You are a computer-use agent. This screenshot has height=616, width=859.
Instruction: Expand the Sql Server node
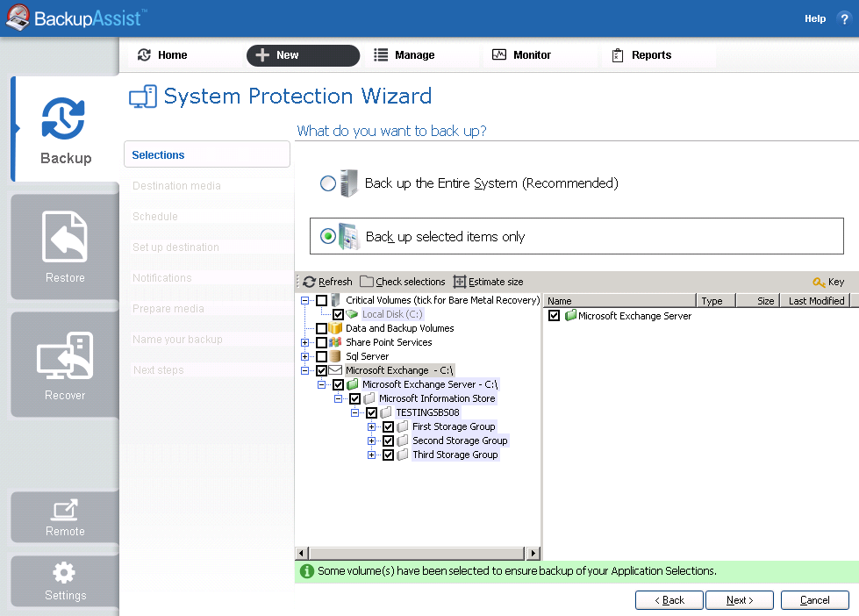tap(304, 356)
